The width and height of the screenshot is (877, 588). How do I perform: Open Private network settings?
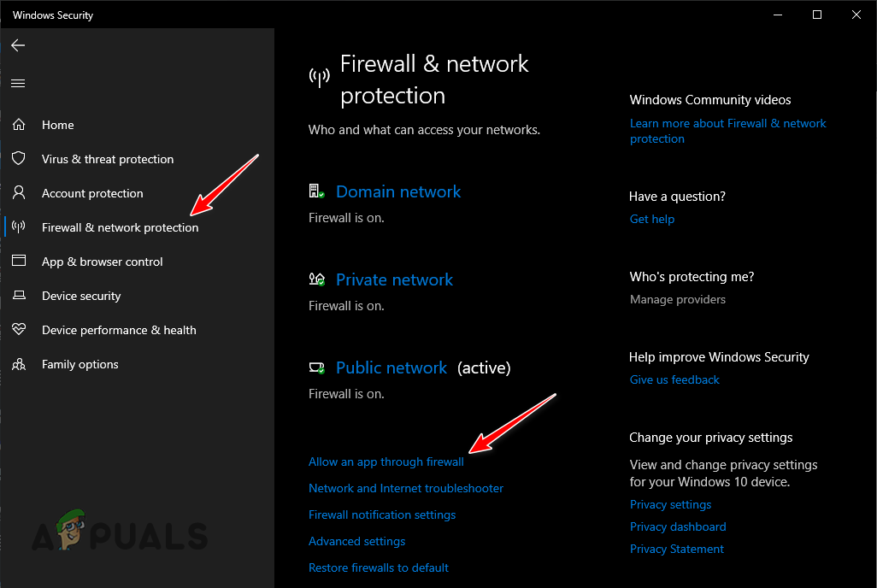point(394,279)
